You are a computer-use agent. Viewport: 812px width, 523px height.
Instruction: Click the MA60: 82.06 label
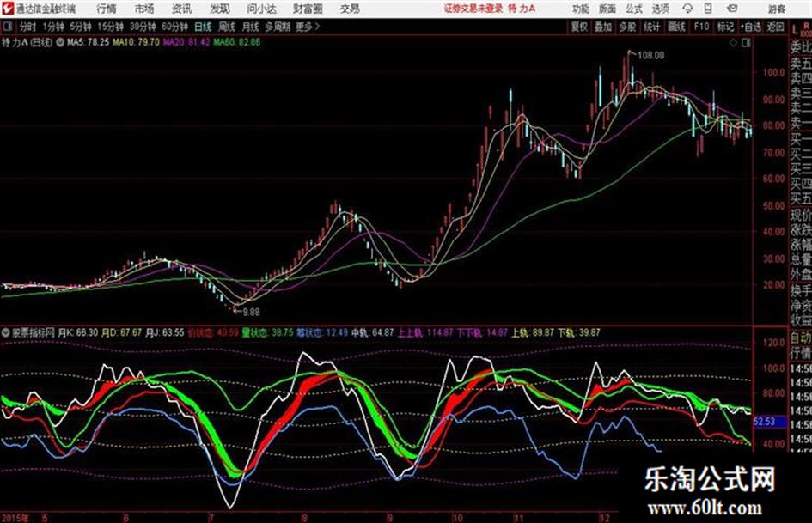tap(236, 42)
